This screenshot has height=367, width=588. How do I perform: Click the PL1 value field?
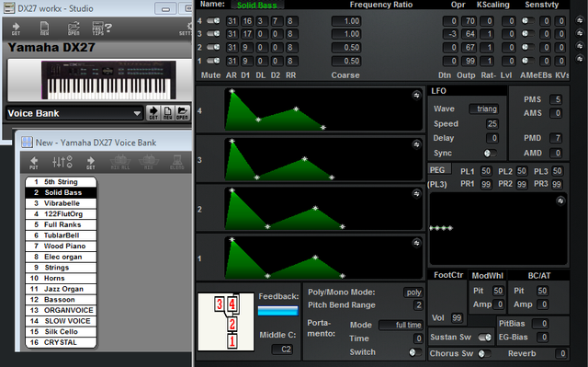486,171
